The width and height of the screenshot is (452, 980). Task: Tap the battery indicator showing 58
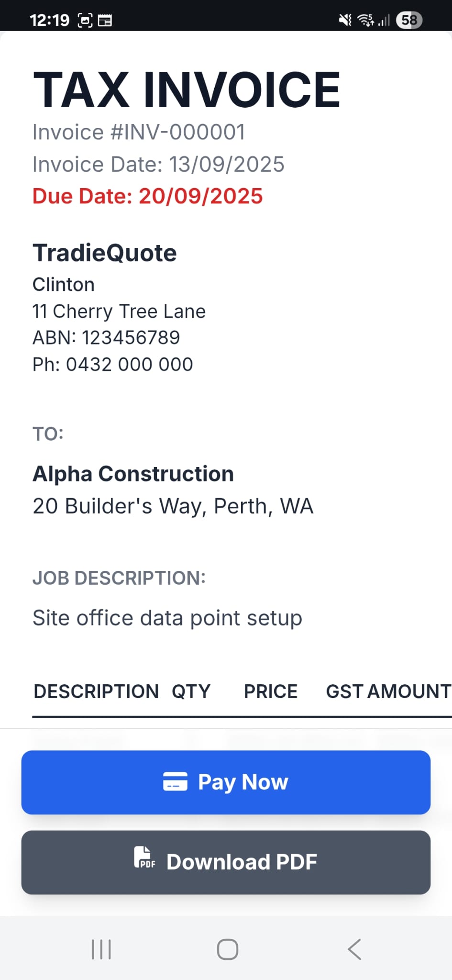pyautogui.click(x=409, y=20)
